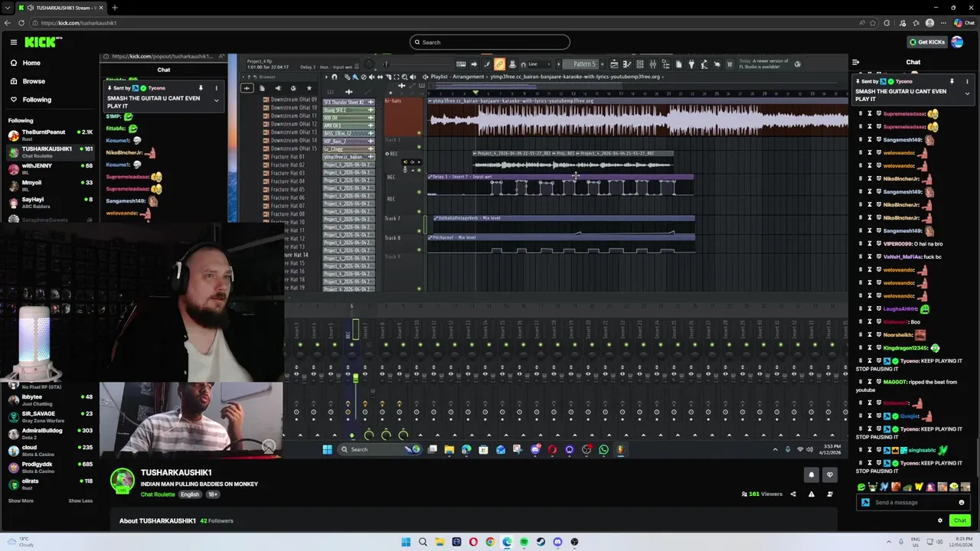Go back in the browser
The height and width of the screenshot is (551, 980).
[8, 23]
